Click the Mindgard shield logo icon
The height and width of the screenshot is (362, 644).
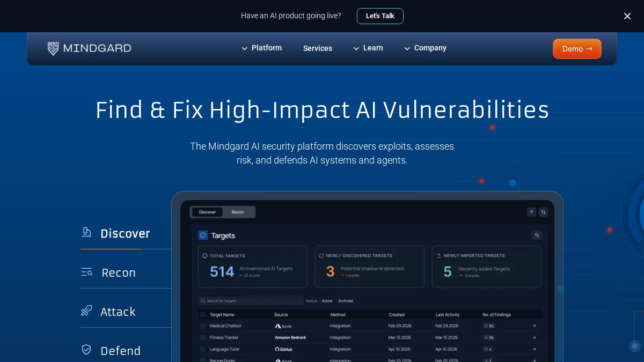click(53, 48)
